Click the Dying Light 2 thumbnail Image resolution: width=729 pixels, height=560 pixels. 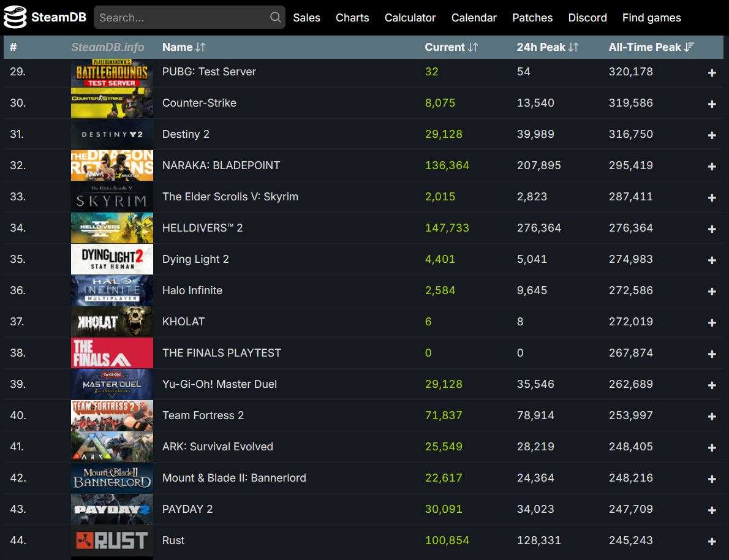tap(112, 259)
